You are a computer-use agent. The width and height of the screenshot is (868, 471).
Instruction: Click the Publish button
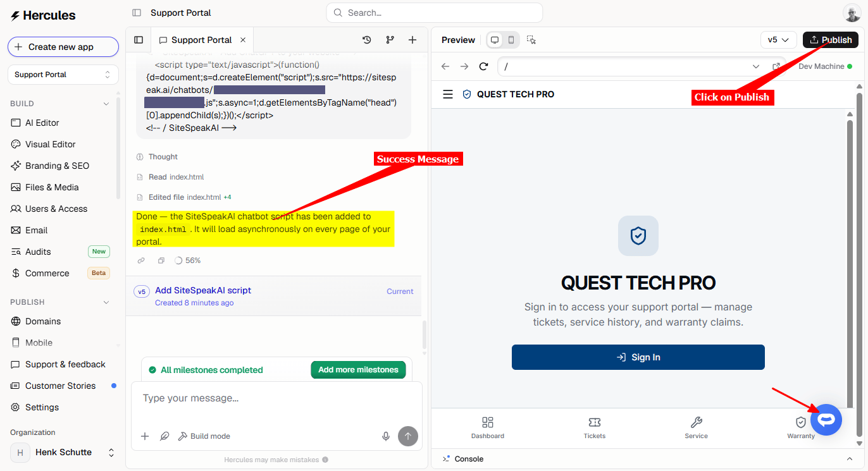tap(831, 40)
